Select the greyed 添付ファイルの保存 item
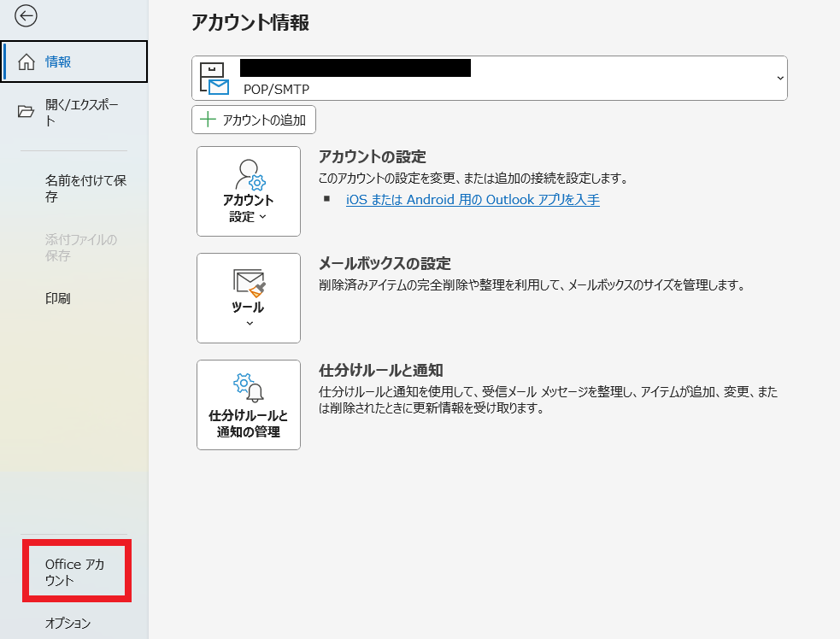 (x=81, y=248)
